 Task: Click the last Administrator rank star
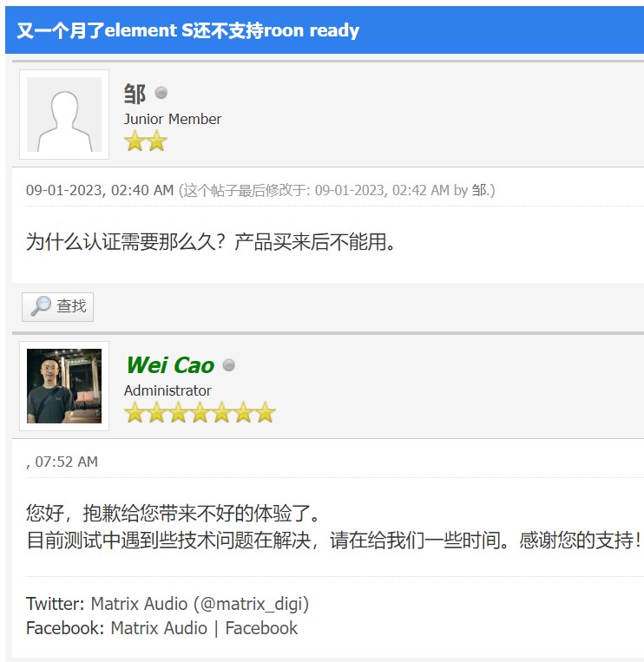coord(265,413)
